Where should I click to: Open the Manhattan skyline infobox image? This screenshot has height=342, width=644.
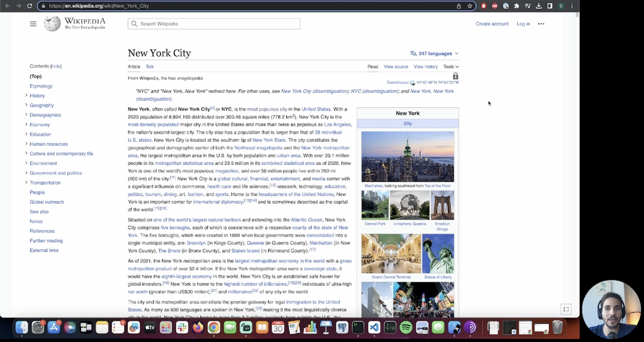[x=408, y=157]
